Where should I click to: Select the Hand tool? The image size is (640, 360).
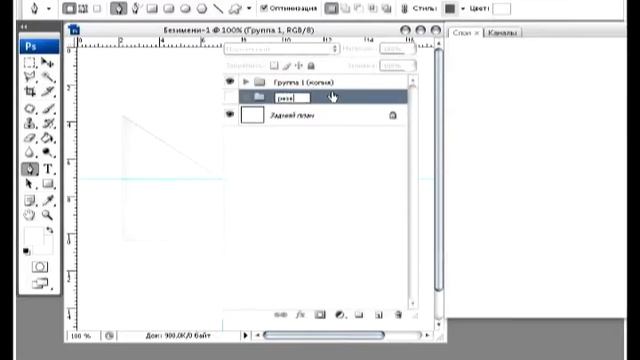[29, 215]
